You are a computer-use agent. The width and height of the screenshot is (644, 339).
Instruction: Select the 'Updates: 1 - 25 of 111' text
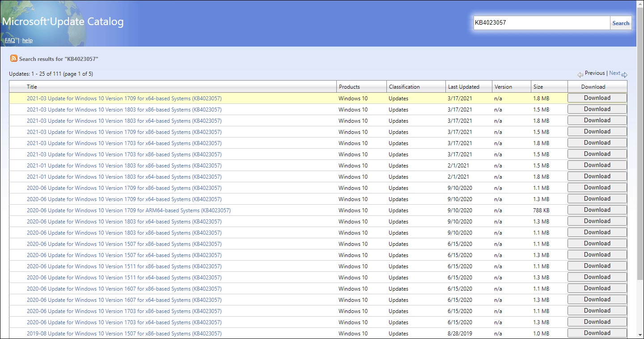coord(35,74)
